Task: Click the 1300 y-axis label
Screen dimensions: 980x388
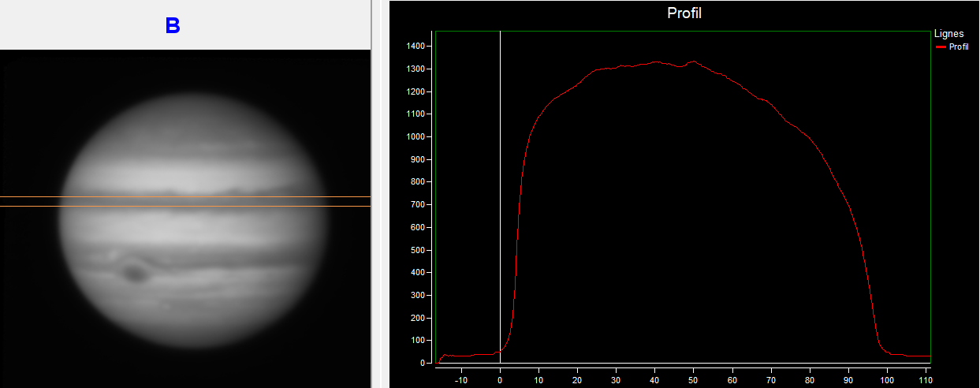Action: [x=416, y=69]
